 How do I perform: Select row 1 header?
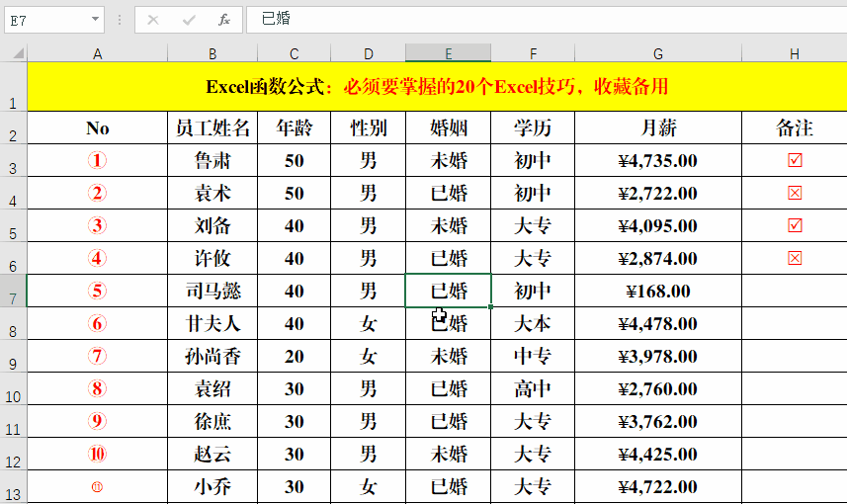tap(13, 87)
